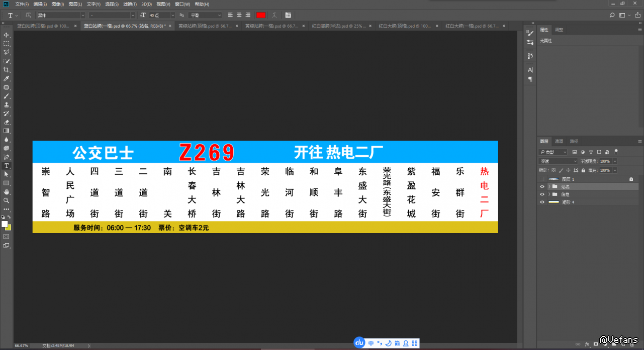The width and height of the screenshot is (644, 350).
Task: Pick the Eyedropper tool
Action: [x=7, y=79]
